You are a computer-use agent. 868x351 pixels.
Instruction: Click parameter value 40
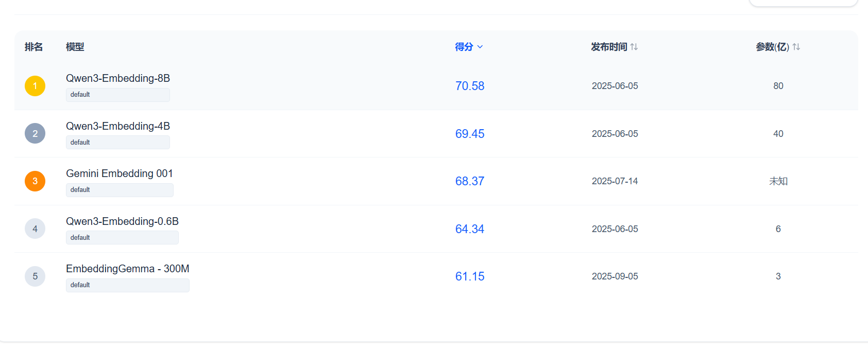(x=778, y=134)
